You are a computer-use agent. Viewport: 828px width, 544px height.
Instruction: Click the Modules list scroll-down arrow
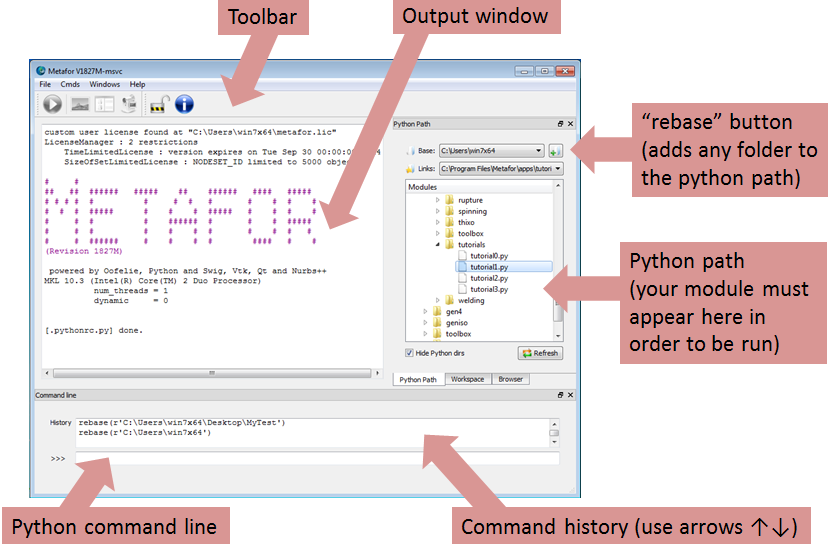pos(558,336)
